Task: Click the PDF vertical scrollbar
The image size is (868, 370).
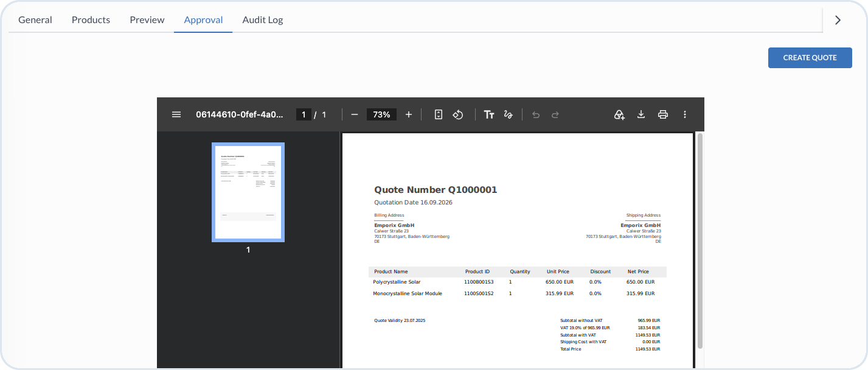Action: click(700, 241)
